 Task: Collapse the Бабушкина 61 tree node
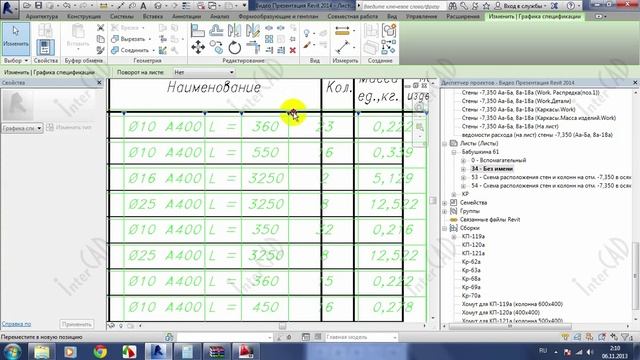tap(453, 152)
